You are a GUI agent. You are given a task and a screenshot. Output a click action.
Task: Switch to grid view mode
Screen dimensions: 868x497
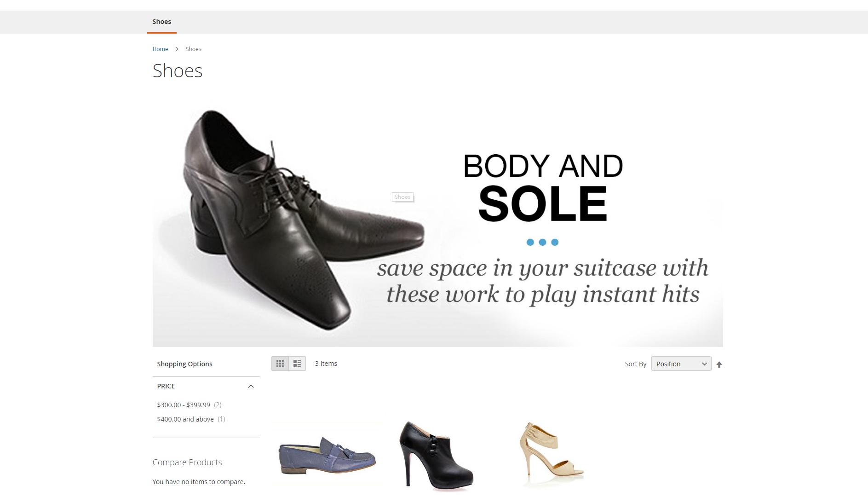pos(280,364)
